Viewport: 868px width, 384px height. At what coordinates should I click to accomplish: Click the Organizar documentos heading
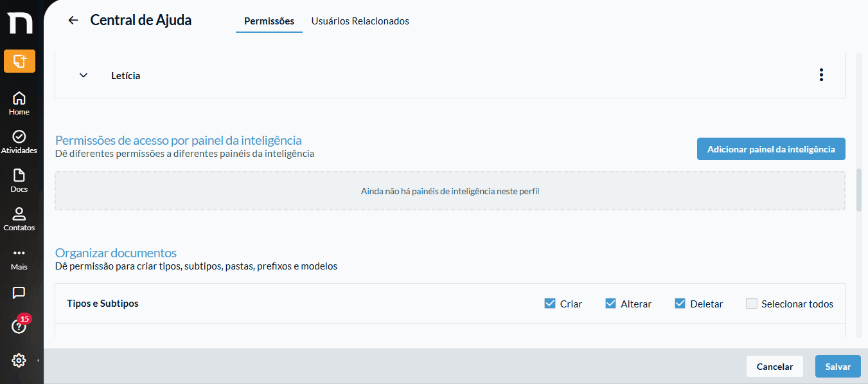[116, 253]
